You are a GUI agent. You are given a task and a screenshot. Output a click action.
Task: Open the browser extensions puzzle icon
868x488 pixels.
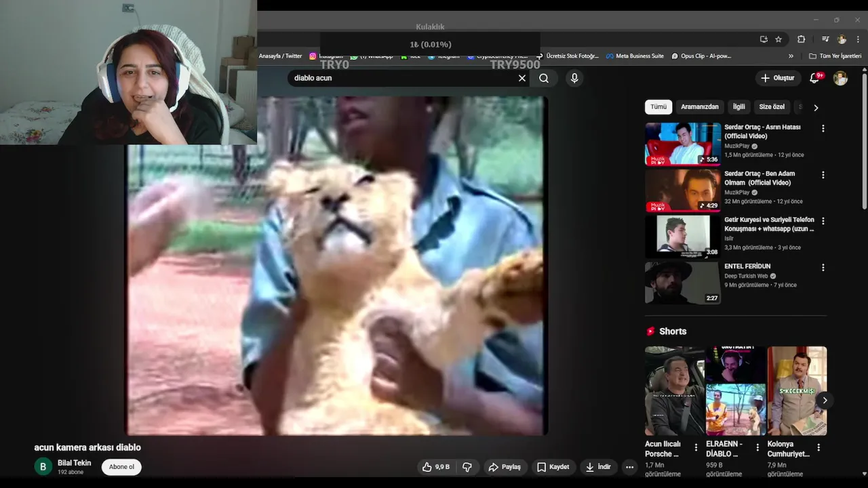(x=801, y=39)
